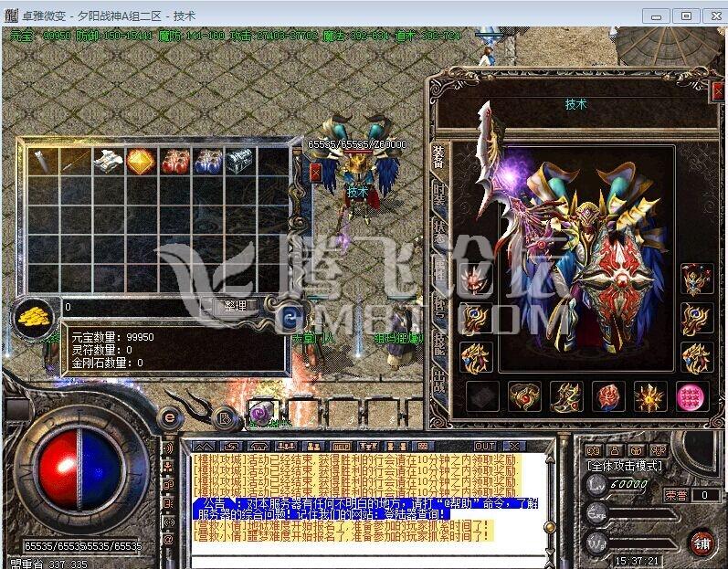Click the X button in chat toolbar

(513, 446)
